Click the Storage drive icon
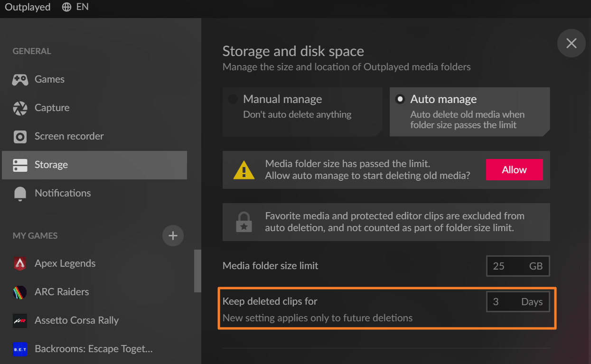591x364 pixels. click(x=20, y=165)
